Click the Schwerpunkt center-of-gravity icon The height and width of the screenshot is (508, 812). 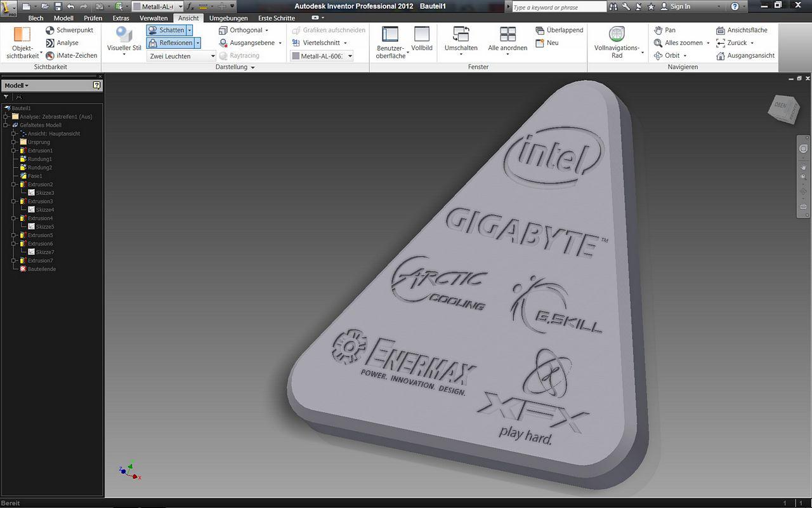(x=50, y=30)
